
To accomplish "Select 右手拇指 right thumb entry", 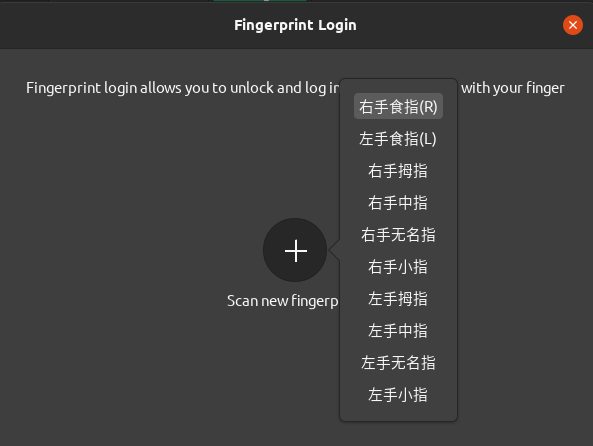I will [398, 171].
